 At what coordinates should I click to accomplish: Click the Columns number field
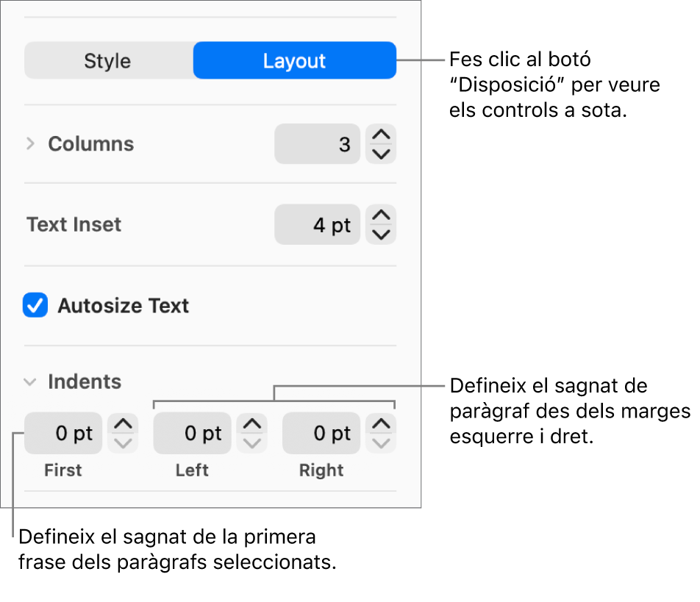tap(318, 144)
